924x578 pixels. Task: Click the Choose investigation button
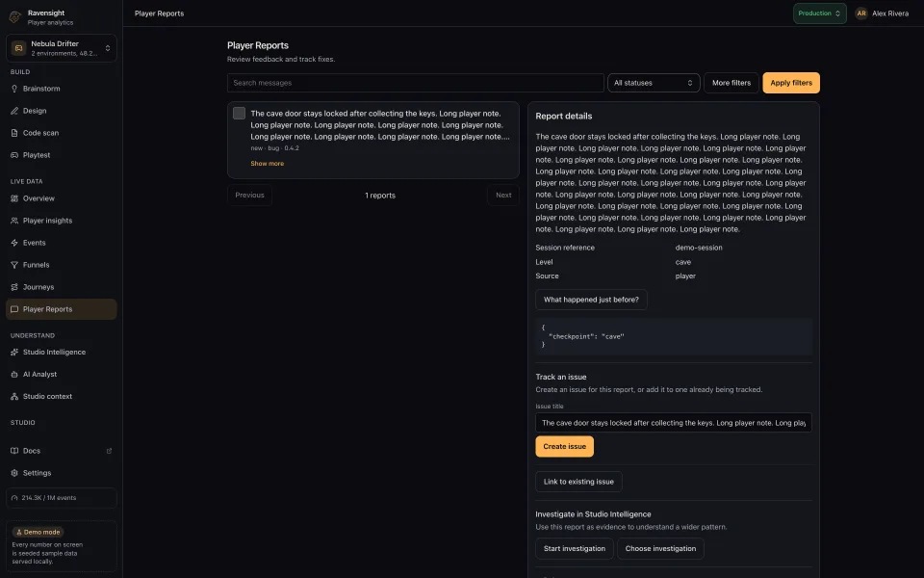[660, 548]
